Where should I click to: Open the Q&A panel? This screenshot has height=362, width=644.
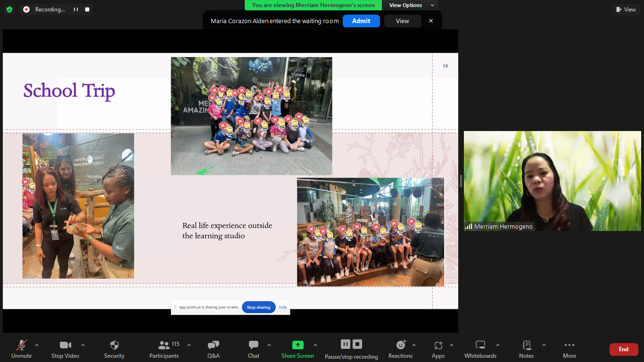pyautogui.click(x=213, y=349)
